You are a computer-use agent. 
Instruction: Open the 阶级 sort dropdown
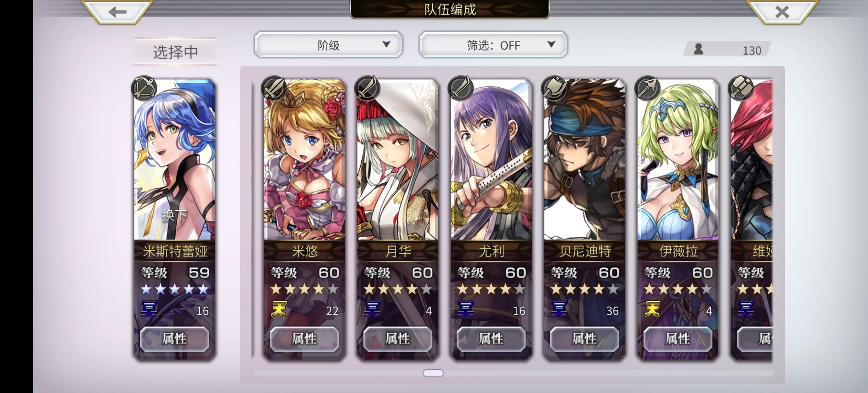click(x=329, y=45)
